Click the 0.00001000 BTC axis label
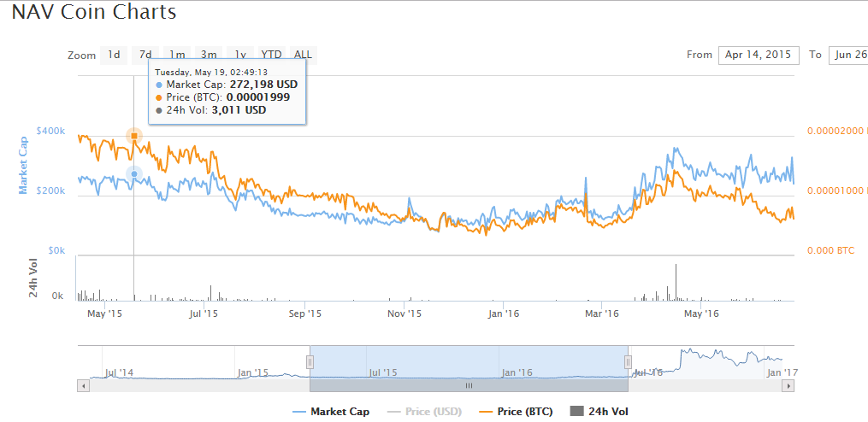 (x=837, y=190)
